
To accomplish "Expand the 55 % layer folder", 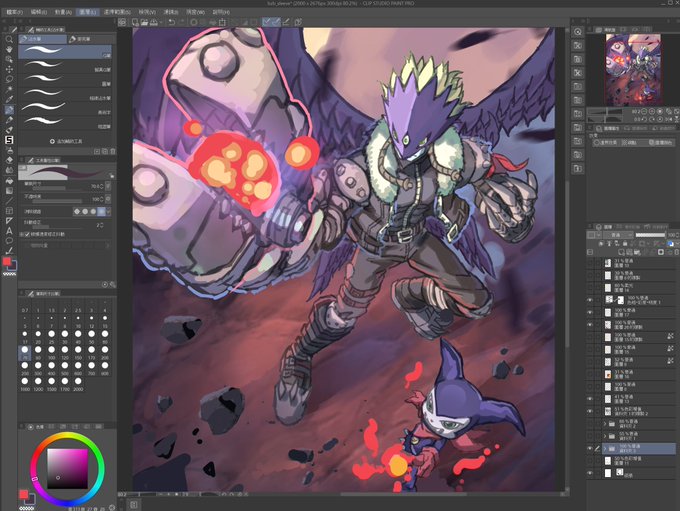I will pos(605,436).
